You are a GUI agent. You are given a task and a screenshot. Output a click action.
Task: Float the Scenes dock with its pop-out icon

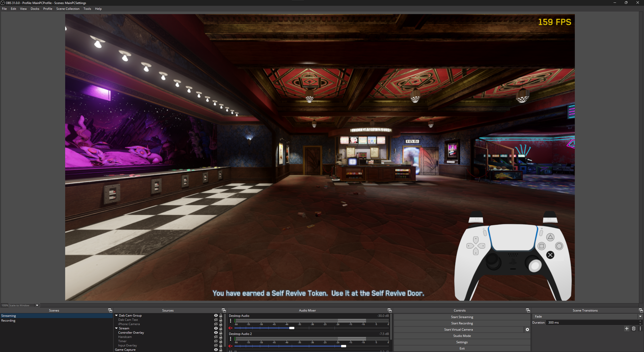tap(110, 311)
